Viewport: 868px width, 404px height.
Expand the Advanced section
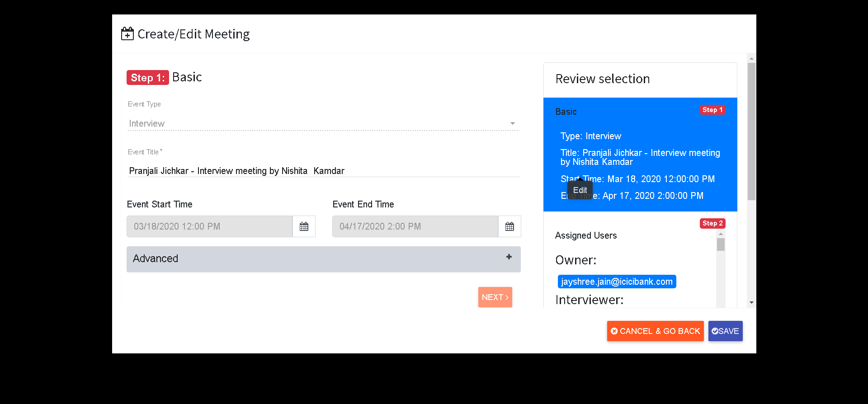click(324, 259)
